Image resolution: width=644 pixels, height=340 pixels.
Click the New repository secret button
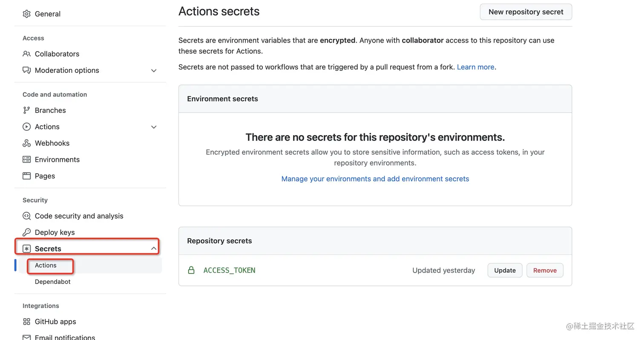coord(526,12)
